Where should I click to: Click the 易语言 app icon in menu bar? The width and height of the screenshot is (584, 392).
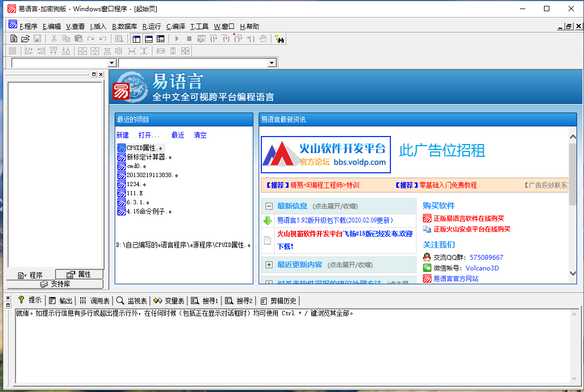click(x=13, y=25)
